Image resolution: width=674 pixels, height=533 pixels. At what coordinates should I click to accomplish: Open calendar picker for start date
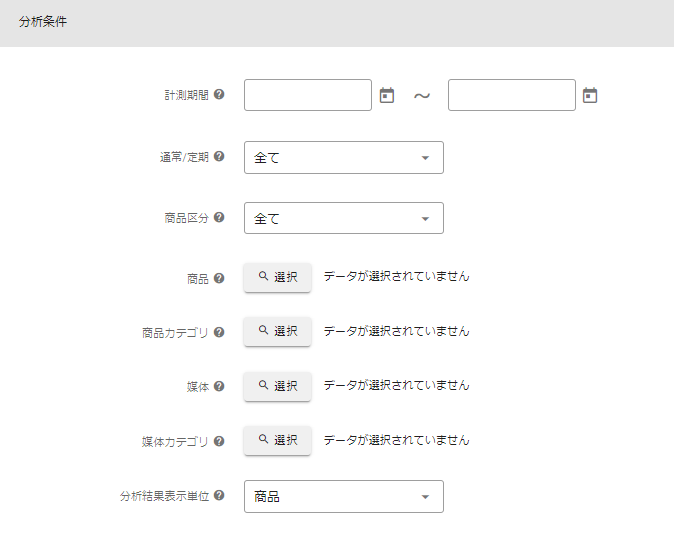(387, 96)
